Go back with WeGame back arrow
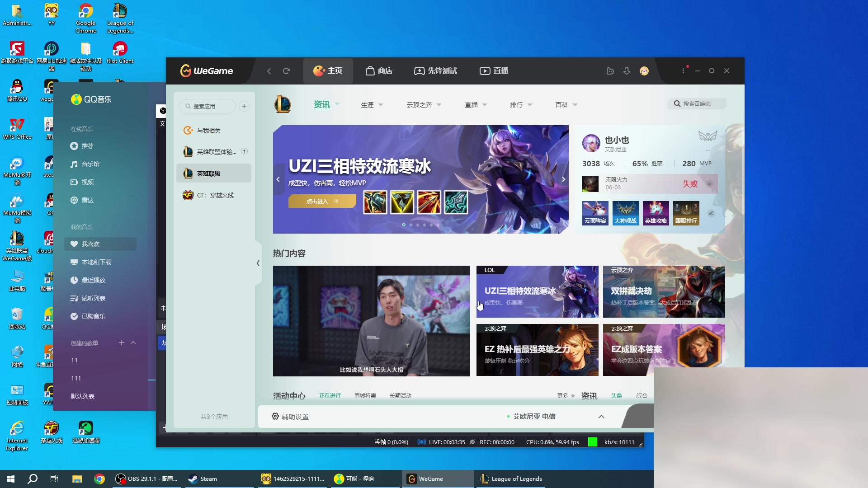868x488 pixels. coord(269,71)
